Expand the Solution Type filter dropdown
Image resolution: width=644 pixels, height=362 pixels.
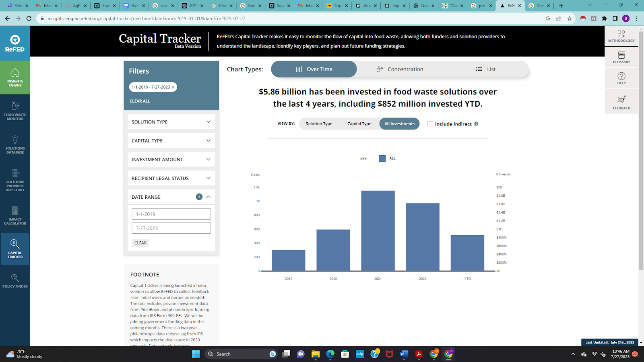pyautogui.click(x=171, y=122)
